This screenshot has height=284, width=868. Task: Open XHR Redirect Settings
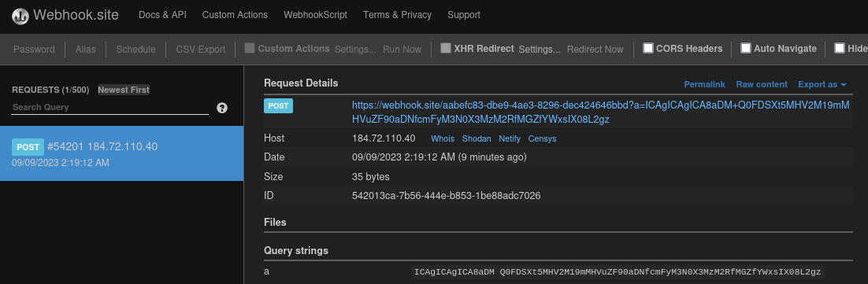coord(540,50)
